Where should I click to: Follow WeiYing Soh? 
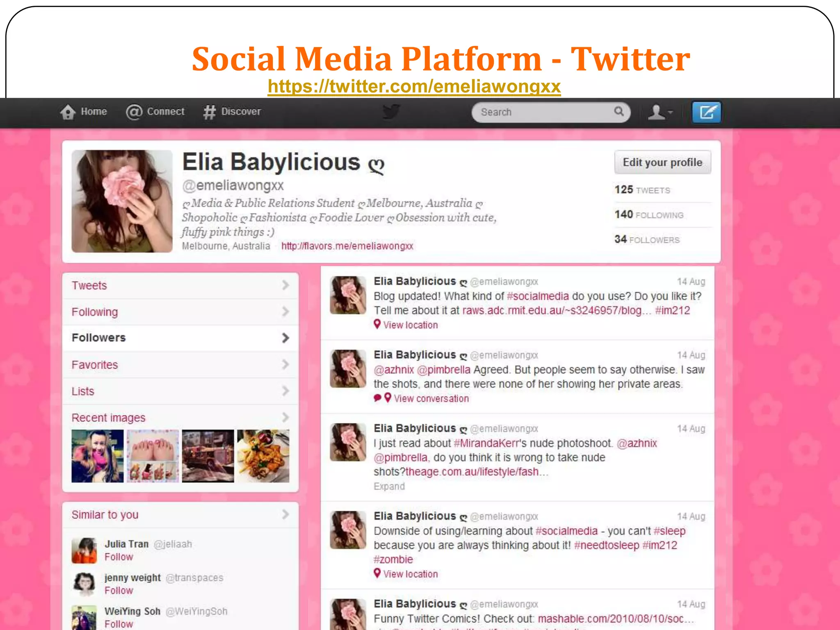119,624
